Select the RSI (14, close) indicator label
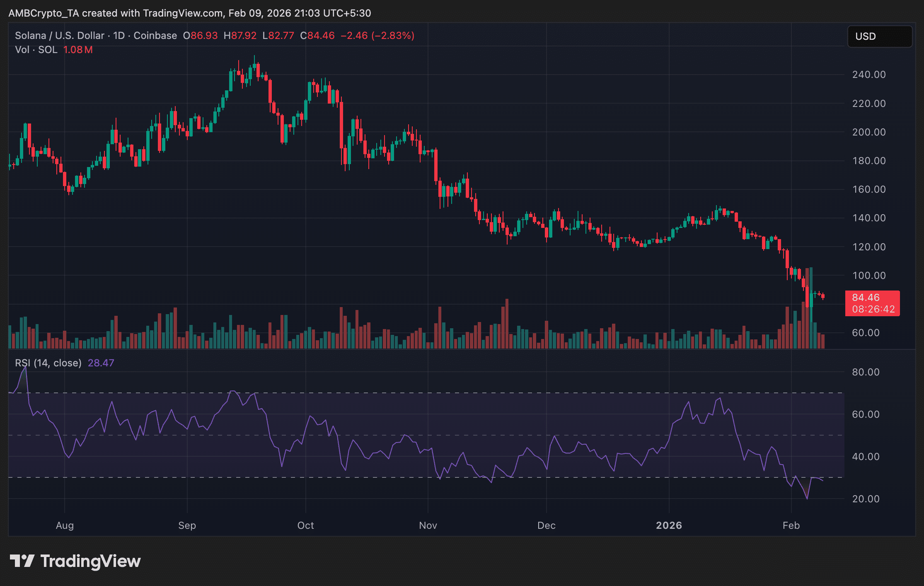 (x=48, y=363)
